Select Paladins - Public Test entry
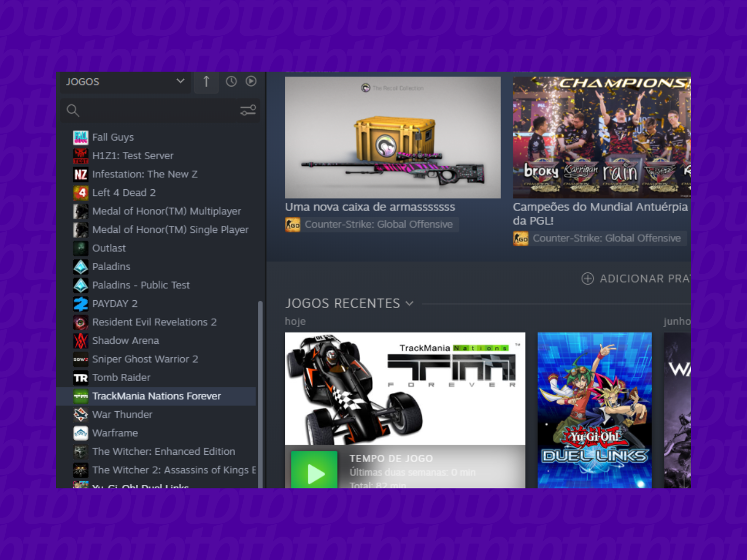Screen dimensions: 747x560 (156, 285)
